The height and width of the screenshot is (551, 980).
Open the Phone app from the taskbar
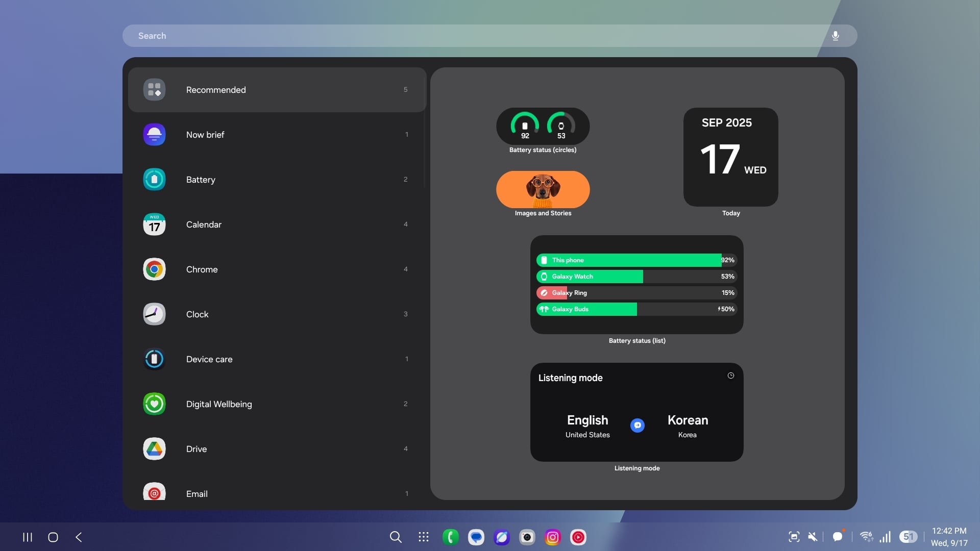coord(450,537)
